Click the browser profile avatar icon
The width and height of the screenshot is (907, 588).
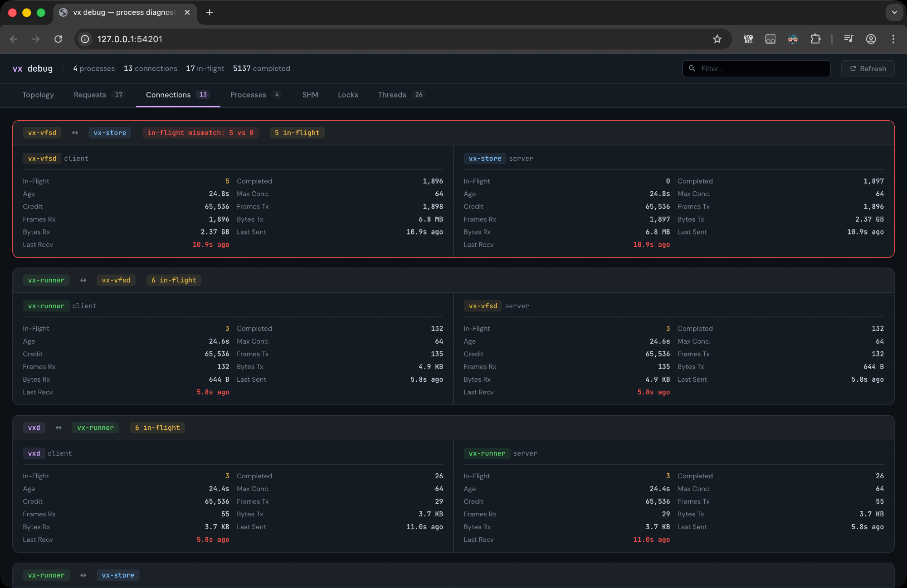tap(871, 39)
